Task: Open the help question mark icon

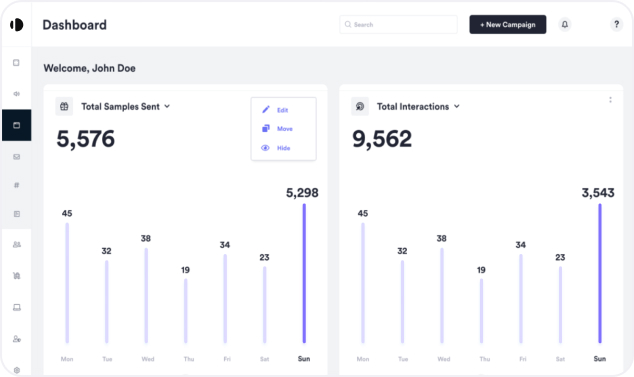Action: pos(616,25)
